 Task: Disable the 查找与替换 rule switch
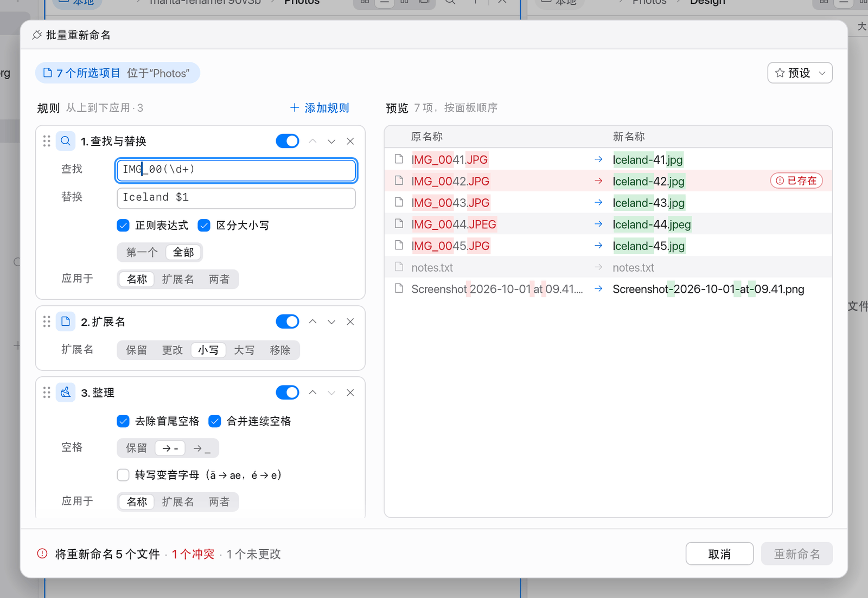coord(288,141)
